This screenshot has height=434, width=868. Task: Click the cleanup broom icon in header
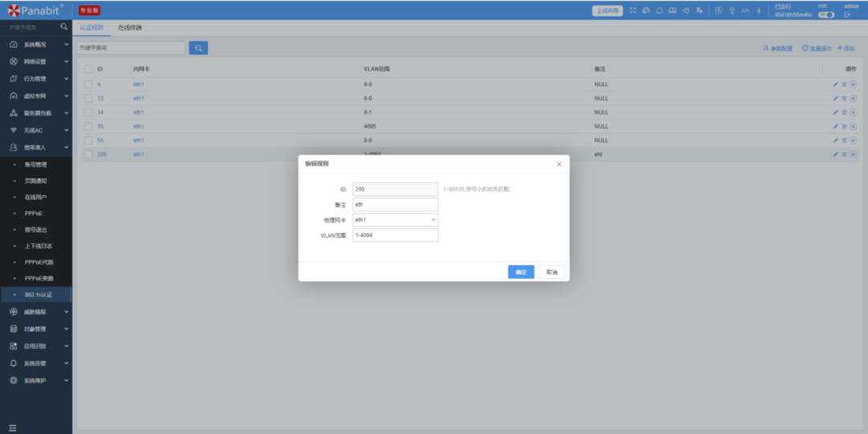pos(686,10)
